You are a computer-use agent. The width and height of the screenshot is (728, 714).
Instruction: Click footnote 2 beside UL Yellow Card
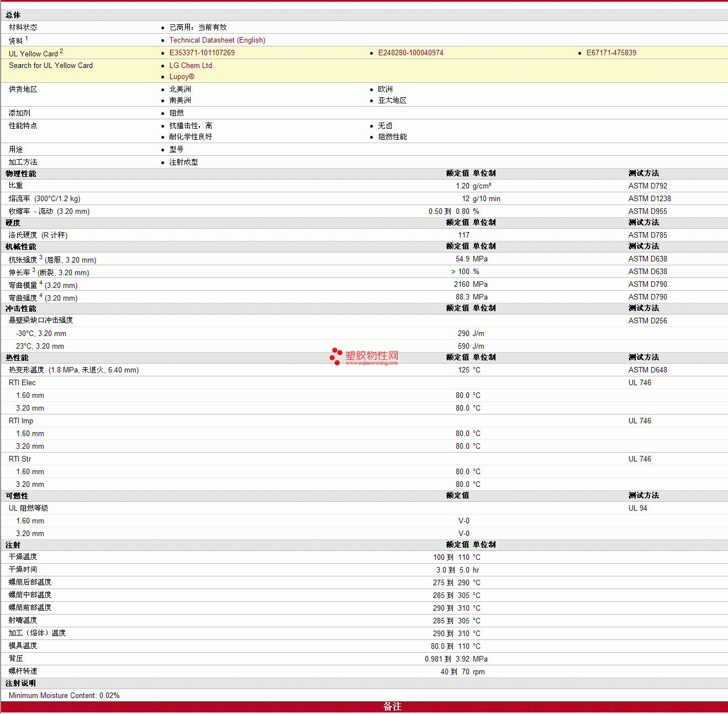coord(61,51)
